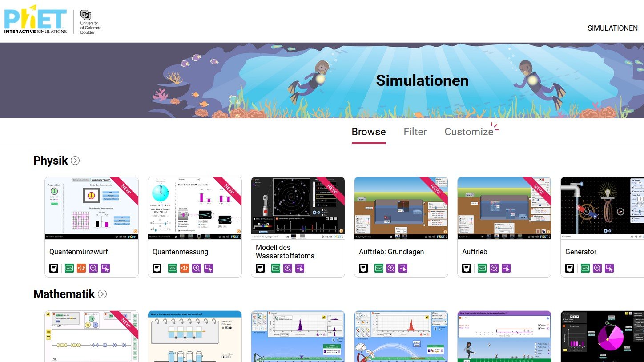Viewport: 644px width, 362px height.
Task: Click the HTML5 icon under Generator
Action: (x=570, y=268)
